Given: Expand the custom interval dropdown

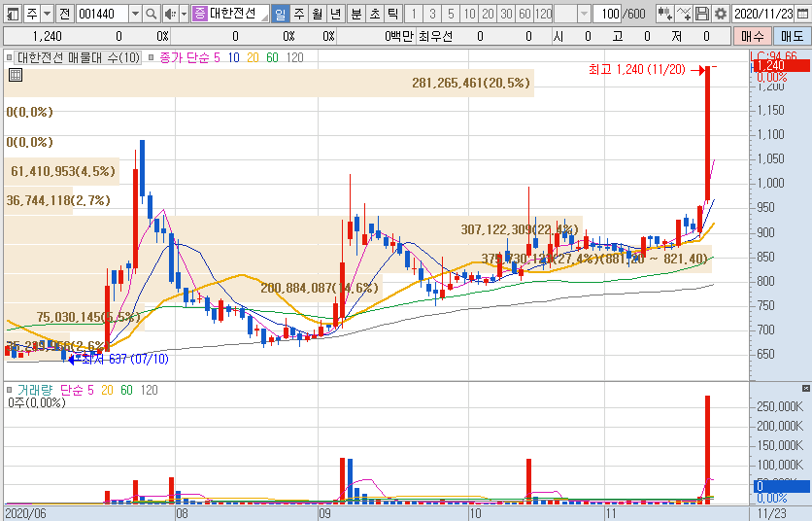Looking at the screenshot, I should (584, 14).
